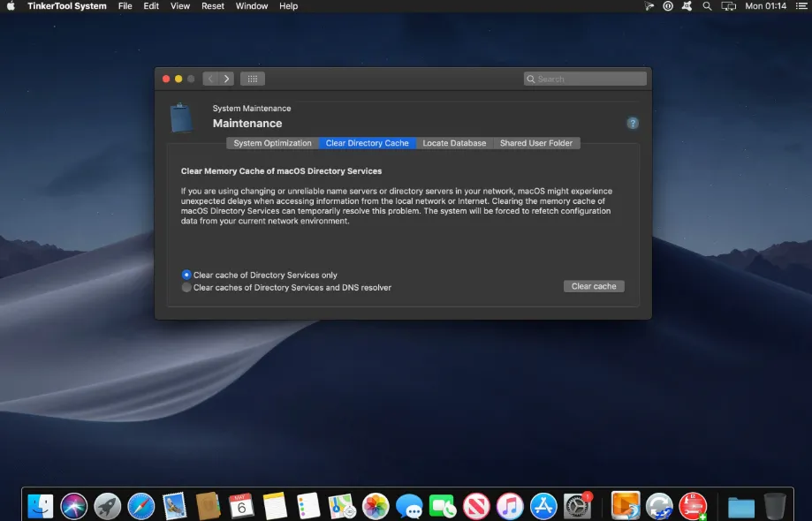Show all panes with grid button

pos(253,79)
